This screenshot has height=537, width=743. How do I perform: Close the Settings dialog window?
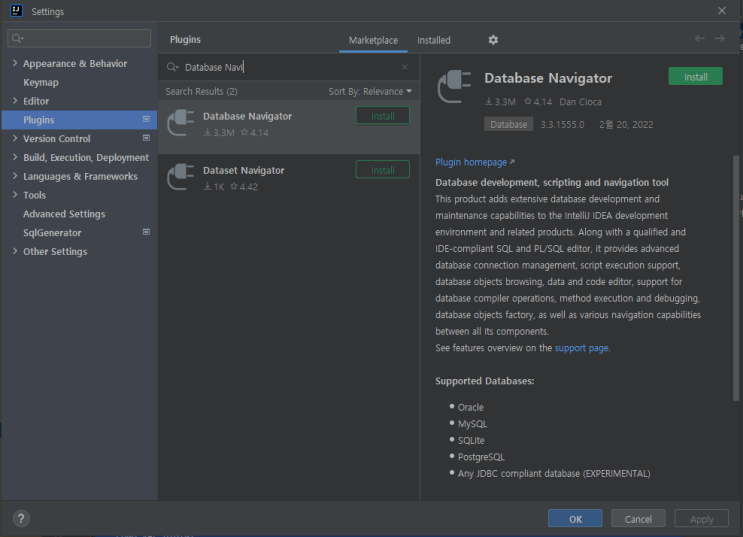tap(721, 10)
